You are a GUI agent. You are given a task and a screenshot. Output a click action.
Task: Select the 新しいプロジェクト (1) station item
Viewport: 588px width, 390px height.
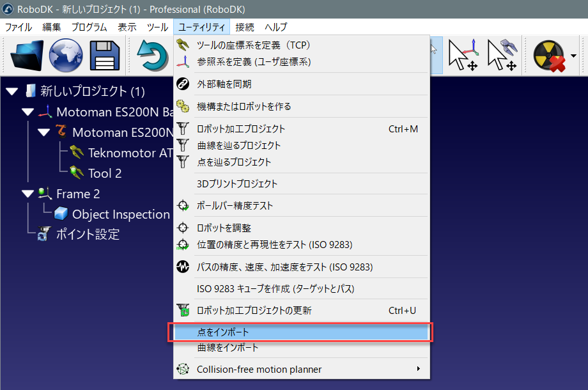tap(85, 91)
